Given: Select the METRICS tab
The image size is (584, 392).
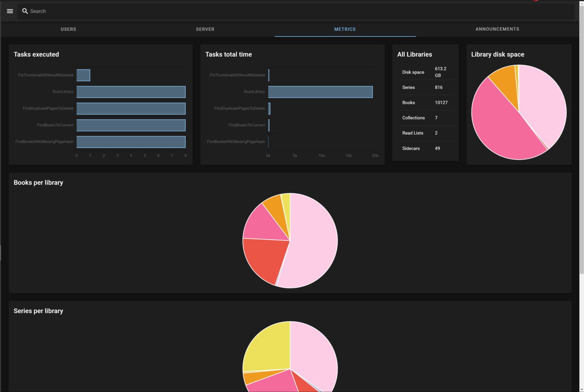Looking at the screenshot, I should [345, 29].
